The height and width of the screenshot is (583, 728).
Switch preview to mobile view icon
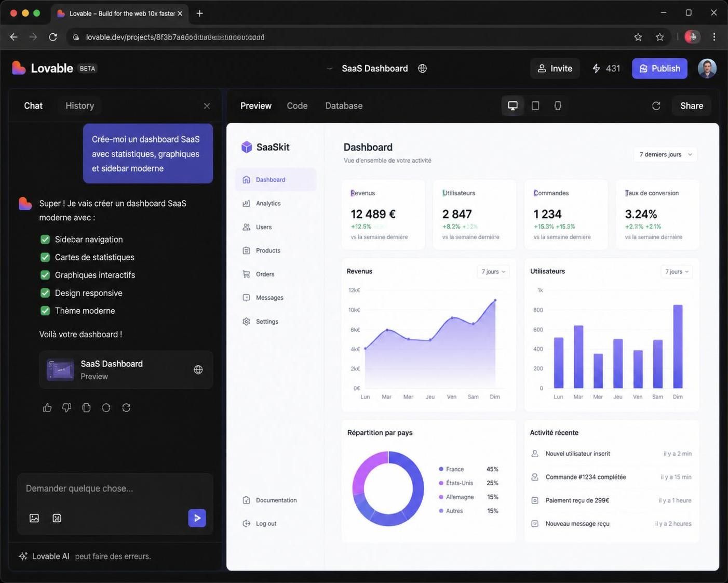pyautogui.click(x=558, y=105)
